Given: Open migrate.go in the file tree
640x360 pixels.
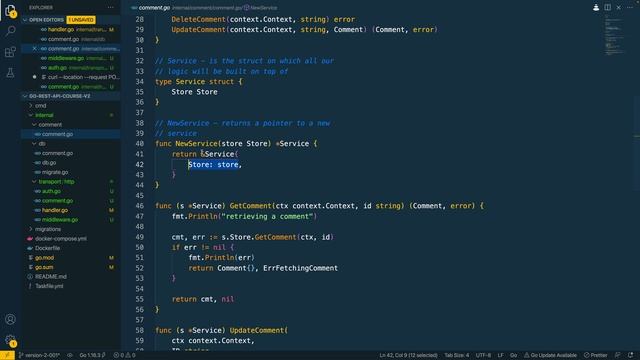Looking at the screenshot, I should pos(55,172).
